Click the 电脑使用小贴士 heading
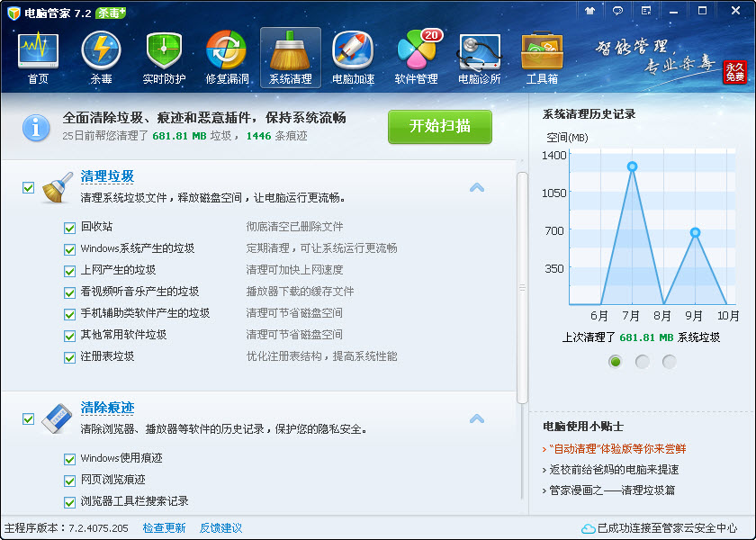Image resolution: width=756 pixels, height=540 pixels. pyautogui.click(x=583, y=427)
